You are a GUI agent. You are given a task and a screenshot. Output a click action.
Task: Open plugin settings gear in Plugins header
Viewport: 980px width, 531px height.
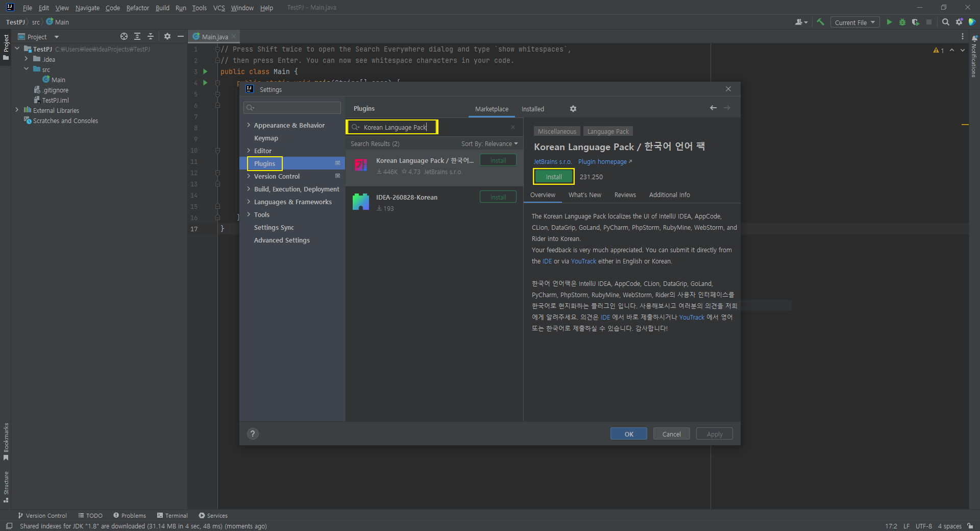tap(573, 109)
